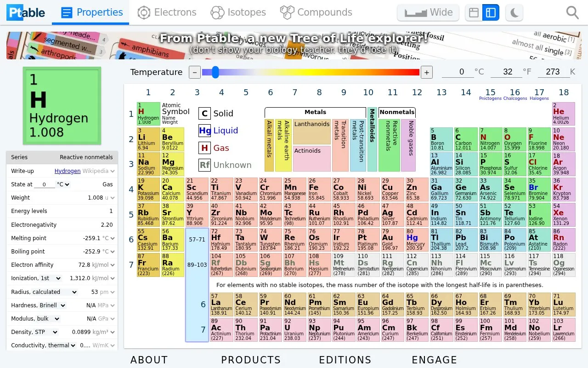Open the PRODUCTS footer section

point(251,360)
